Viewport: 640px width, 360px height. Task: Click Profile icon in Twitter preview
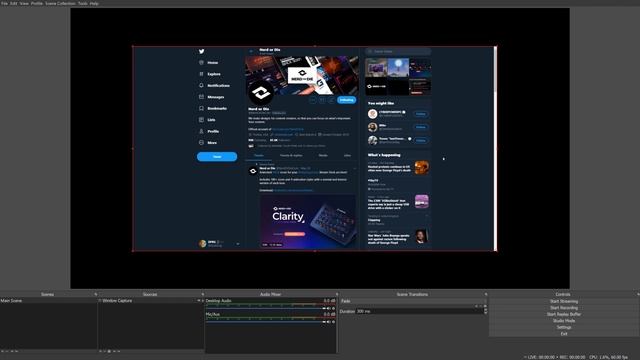click(x=201, y=131)
